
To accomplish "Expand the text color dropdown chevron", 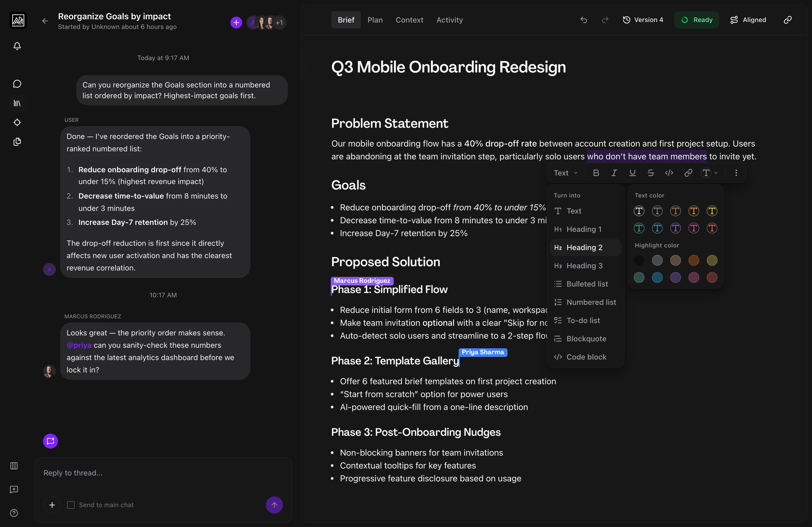I will 716,173.
